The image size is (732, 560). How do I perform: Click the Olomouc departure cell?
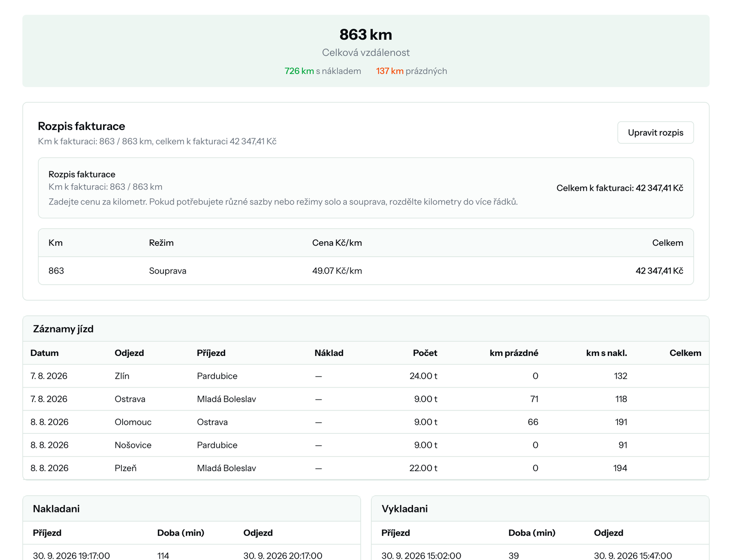pyautogui.click(x=133, y=422)
